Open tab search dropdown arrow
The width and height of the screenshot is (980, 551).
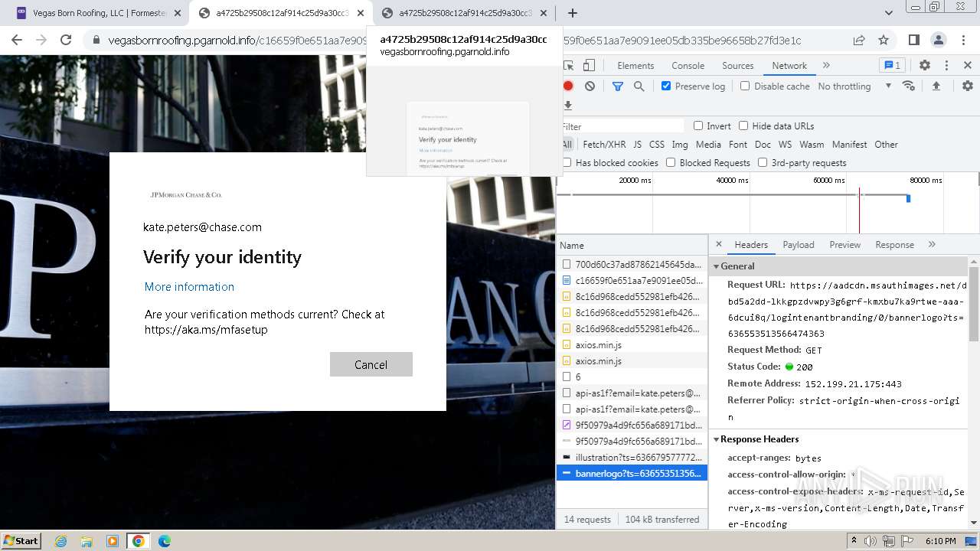[x=888, y=13]
